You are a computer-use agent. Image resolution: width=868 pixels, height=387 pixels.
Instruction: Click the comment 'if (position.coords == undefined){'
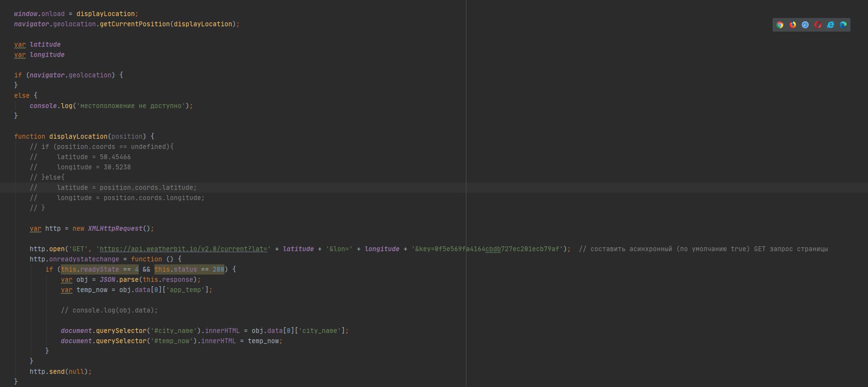[108, 147]
